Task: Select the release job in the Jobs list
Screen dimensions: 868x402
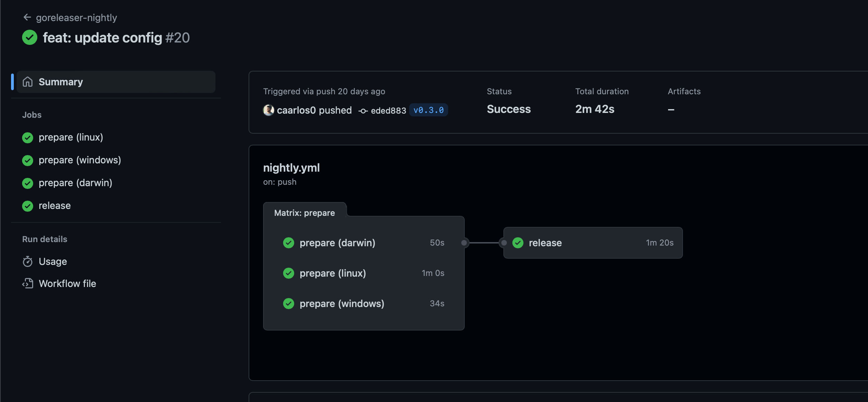Action: pyautogui.click(x=55, y=205)
